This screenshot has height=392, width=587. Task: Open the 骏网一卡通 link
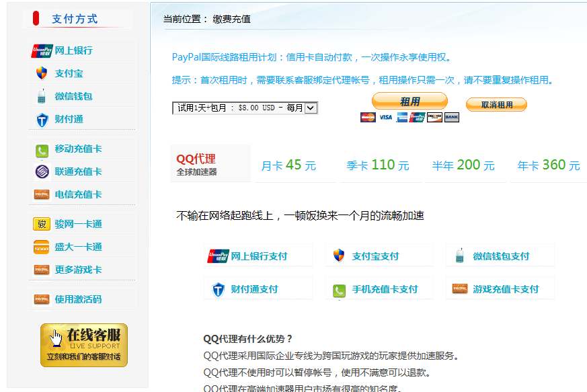click(x=78, y=224)
